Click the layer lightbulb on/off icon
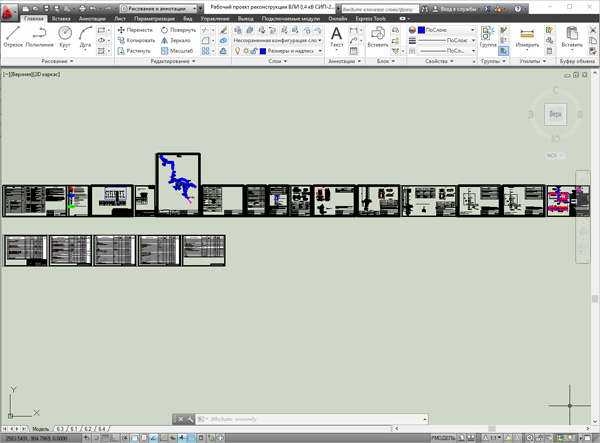Image resolution: width=600 pixels, height=443 pixels. click(238, 50)
